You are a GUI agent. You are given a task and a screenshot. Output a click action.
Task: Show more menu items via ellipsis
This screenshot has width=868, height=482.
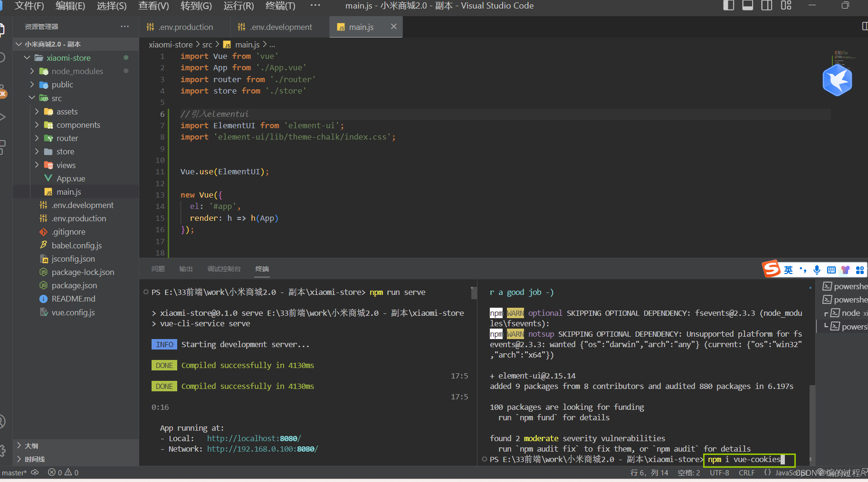[315, 6]
